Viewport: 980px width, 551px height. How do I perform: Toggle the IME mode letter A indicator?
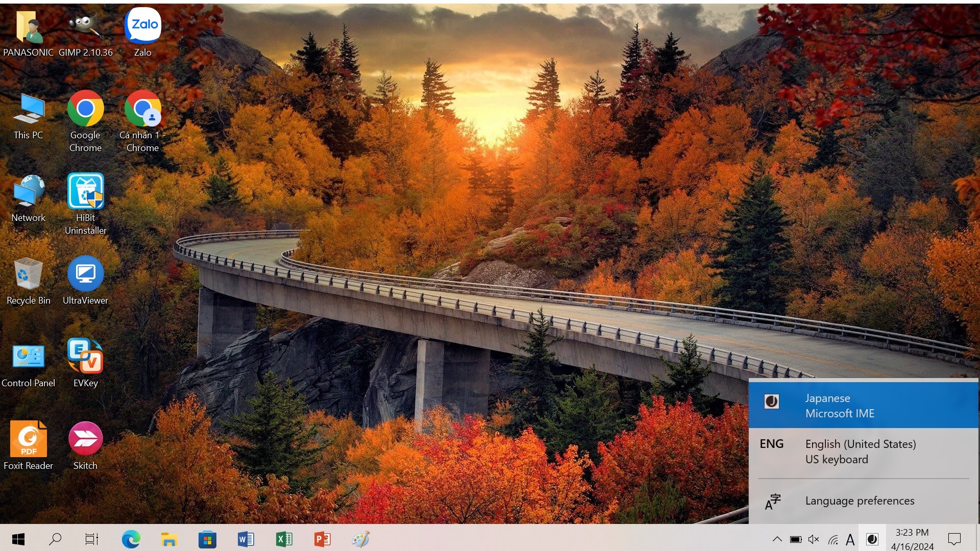850,540
